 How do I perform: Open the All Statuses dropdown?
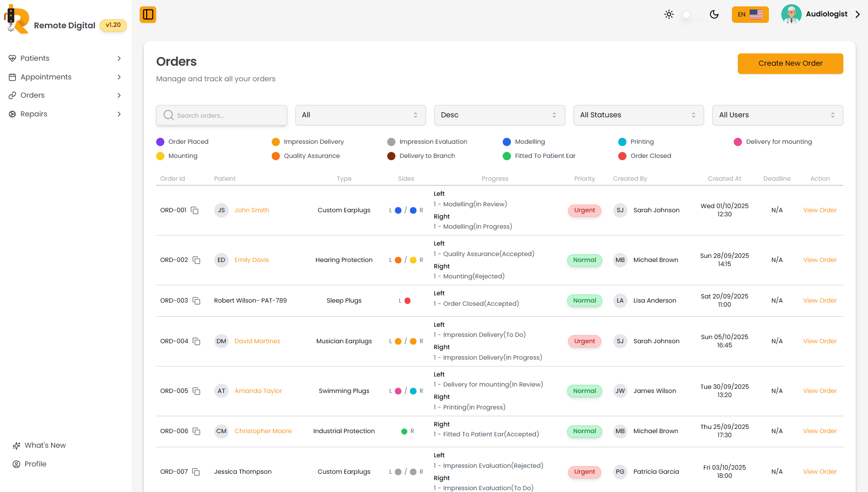[638, 115]
